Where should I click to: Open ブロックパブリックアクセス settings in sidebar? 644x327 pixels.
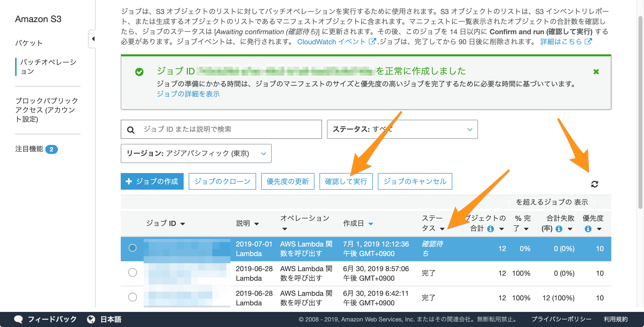point(47,110)
